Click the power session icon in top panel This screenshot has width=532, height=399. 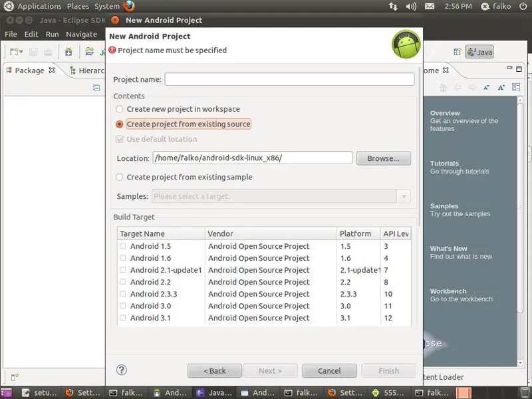click(x=523, y=6)
